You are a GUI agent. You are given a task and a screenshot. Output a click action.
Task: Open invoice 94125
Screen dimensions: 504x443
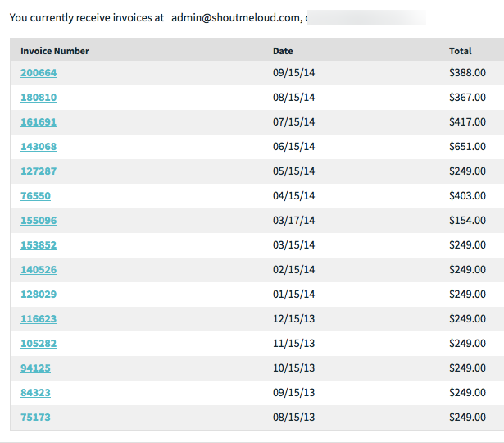36,368
